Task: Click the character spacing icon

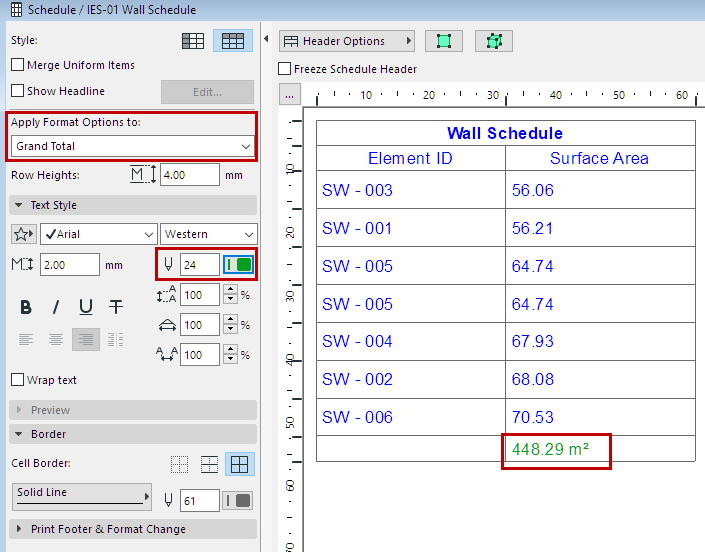Action: pos(167,355)
